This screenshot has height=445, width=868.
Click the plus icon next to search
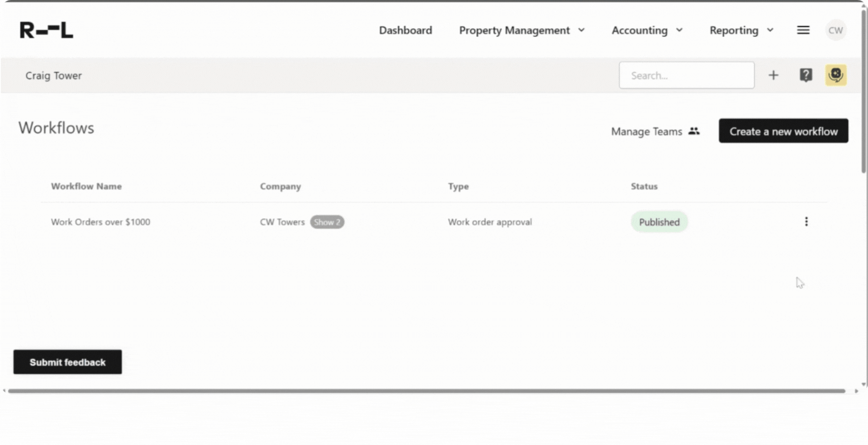click(x=773, y=75)
